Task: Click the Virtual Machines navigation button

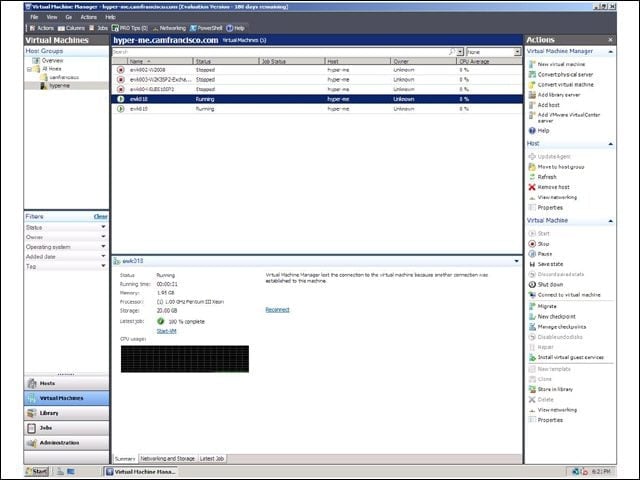Action: 67,398
